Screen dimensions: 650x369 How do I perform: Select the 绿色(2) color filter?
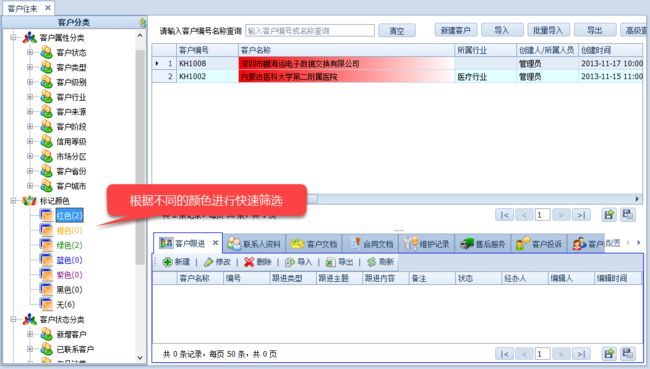click(69, 245)
